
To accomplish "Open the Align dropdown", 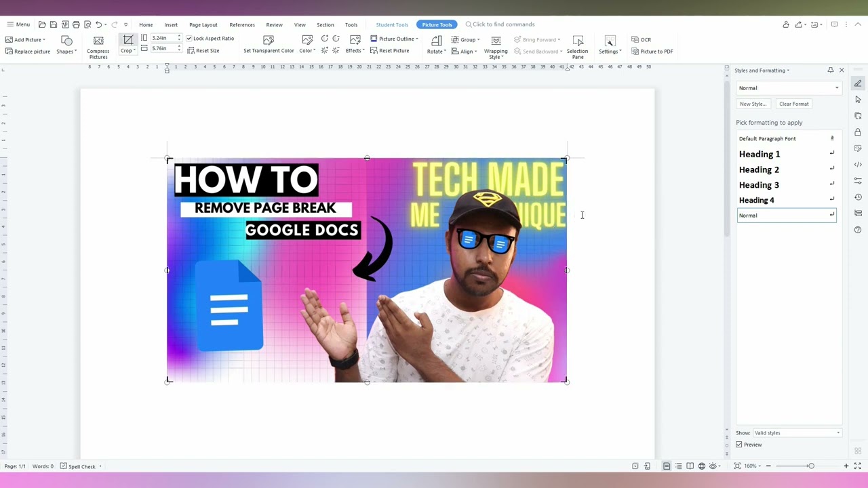I will click(x=465, y=52).
